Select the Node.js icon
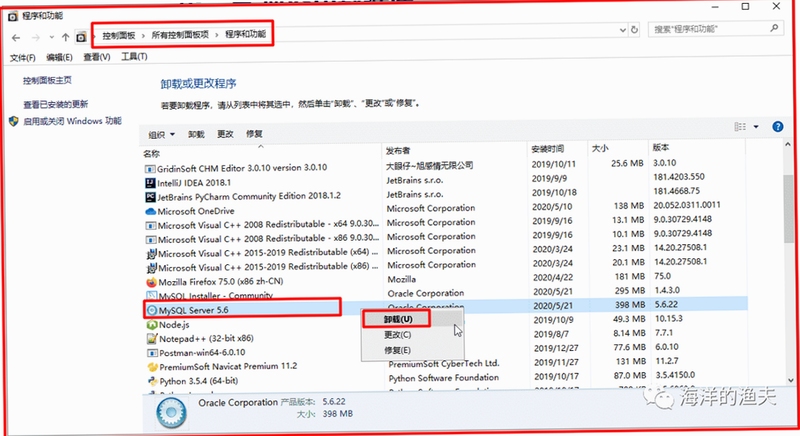The height and width of the screenshot is (436, 800). (x=152, y=324)
